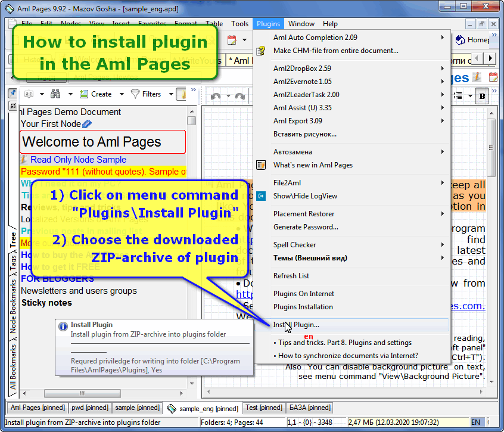The width and height of the screenshot is (504, 432).
Task: Click the red calendar icon beside page title
Action: [x=493, y=77]
